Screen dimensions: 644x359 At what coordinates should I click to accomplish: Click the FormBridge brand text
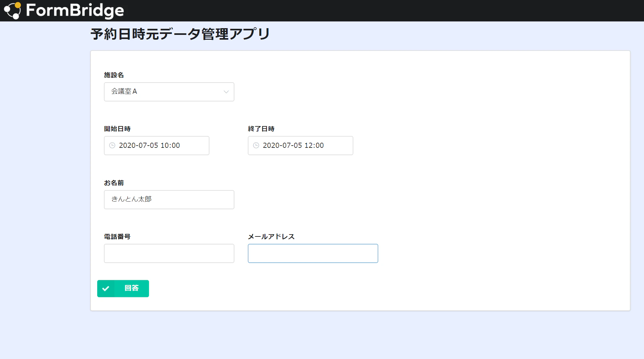tap(75, 11)
